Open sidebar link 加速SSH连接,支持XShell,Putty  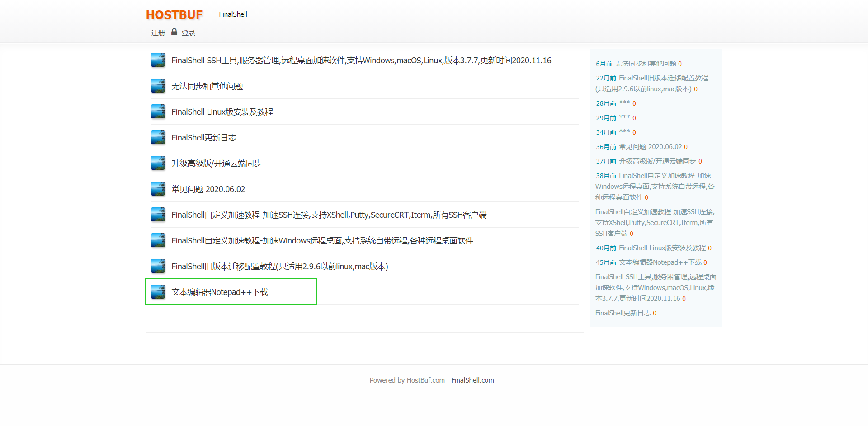(655, 223)
